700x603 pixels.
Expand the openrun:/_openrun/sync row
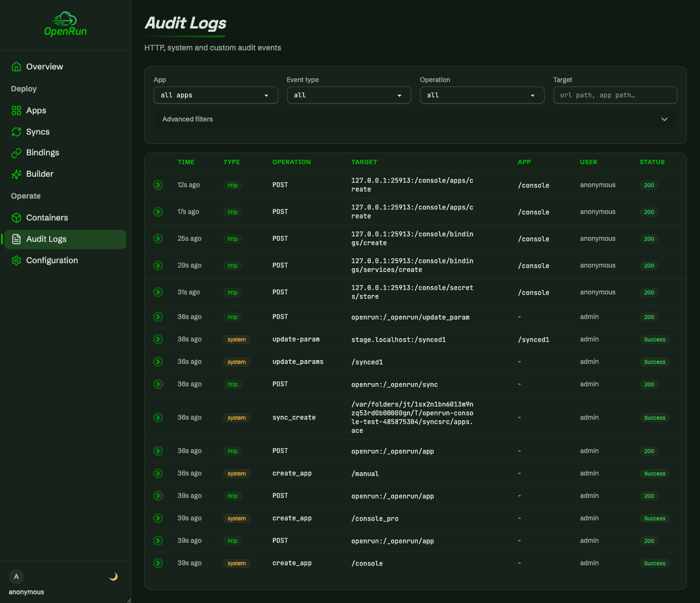[x=158, y=384]
